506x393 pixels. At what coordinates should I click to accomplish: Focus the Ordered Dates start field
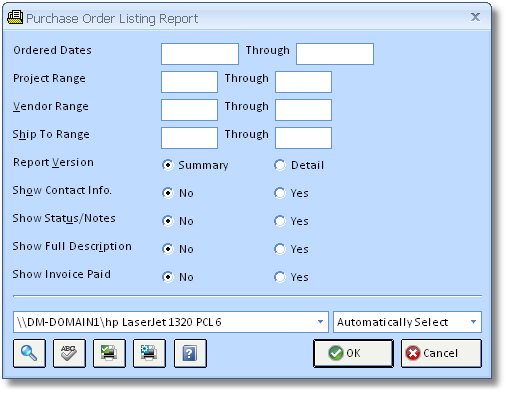pyautogui.click(x=200, y=54)
